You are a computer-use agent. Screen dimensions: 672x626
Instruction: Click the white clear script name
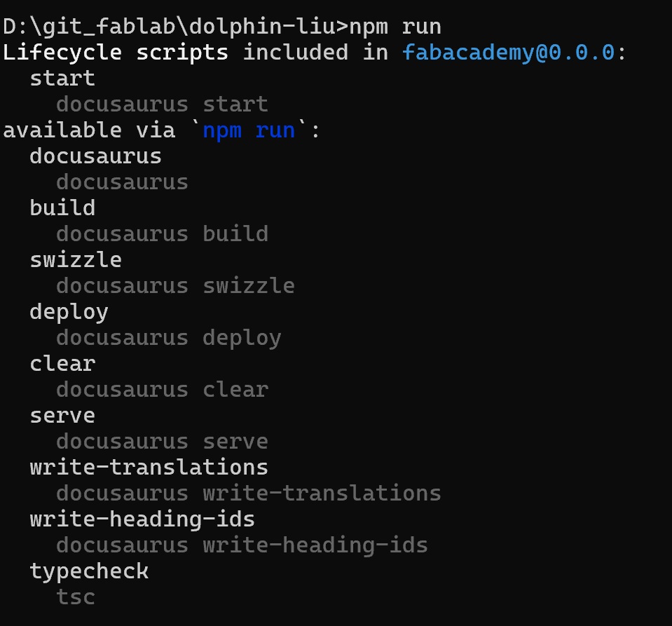[62, 363]
